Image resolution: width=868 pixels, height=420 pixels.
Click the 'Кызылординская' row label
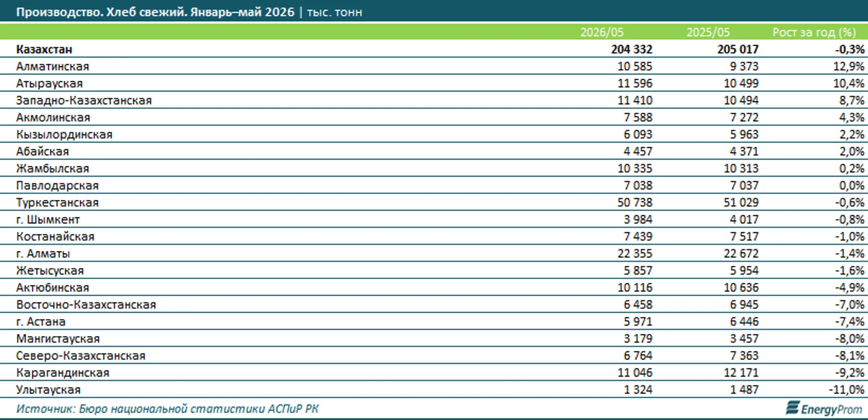(64, 134)
